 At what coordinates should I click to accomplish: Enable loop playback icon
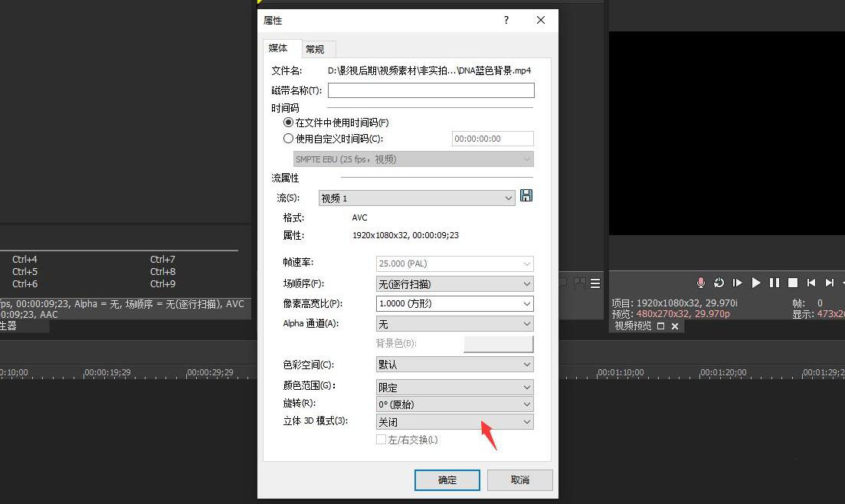[x=719, y=283]
